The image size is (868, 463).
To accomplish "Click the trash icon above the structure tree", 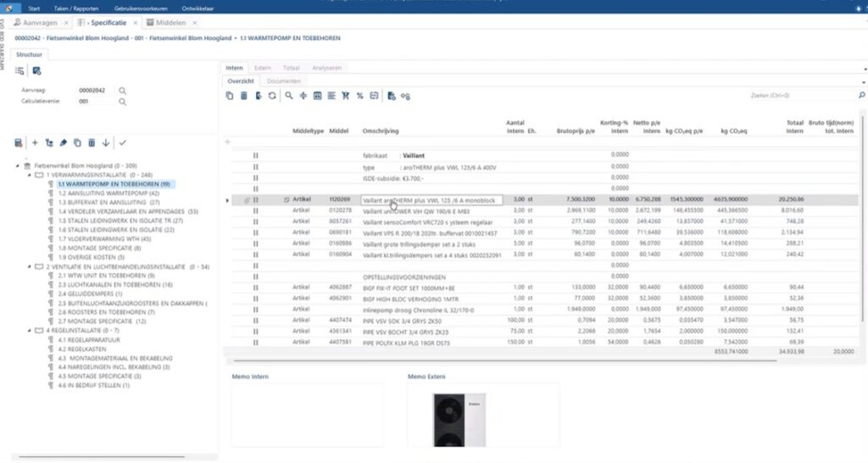I will click(x=92, y=143).
